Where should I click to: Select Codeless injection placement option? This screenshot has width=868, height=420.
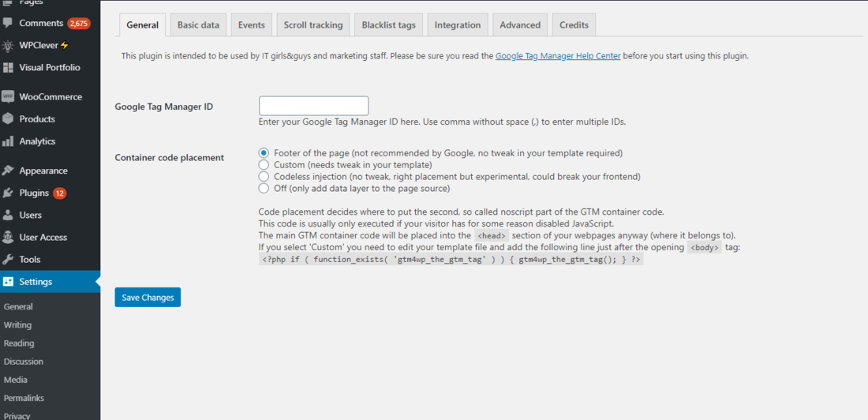[x=264, y=176]
